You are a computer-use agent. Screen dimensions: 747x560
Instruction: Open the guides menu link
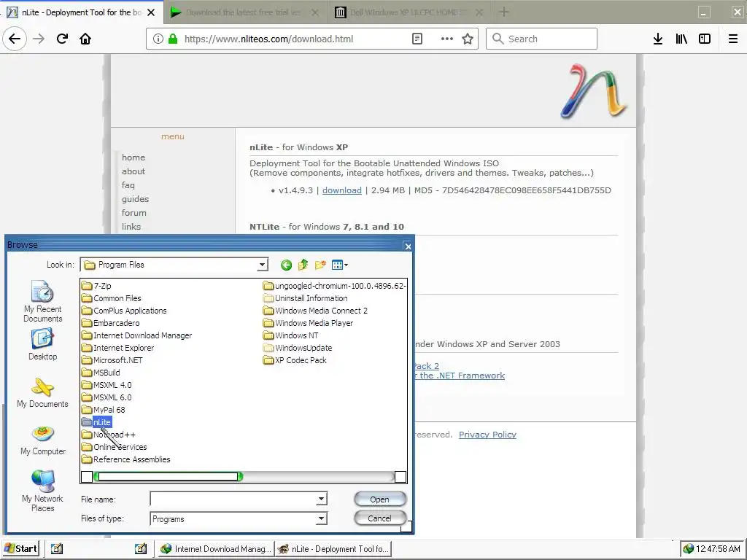135,198
